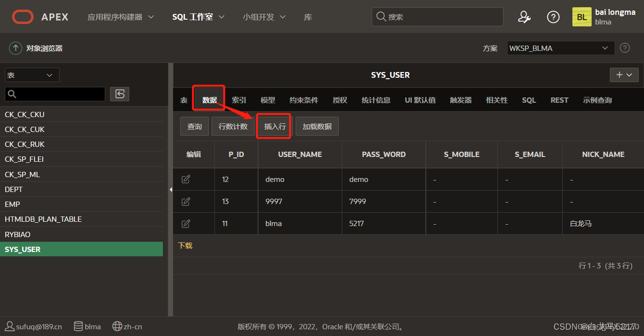Switch to the 模型 tab

click(x=268, y=100)
